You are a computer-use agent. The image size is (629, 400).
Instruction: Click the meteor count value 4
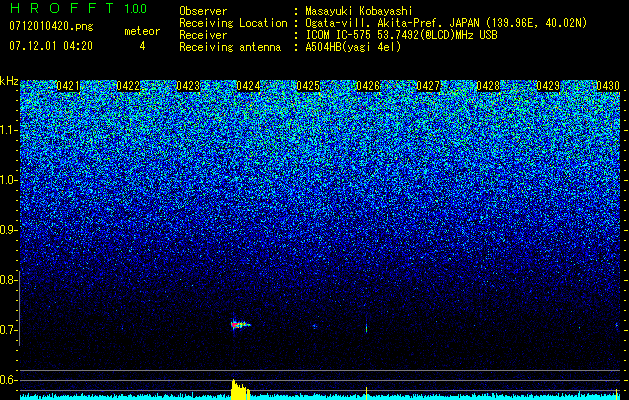coord(142,46)
